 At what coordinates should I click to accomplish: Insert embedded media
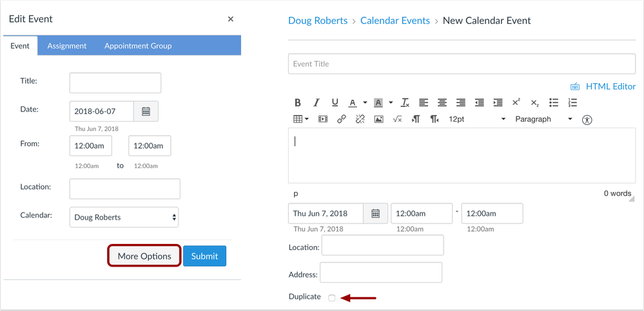(323, 119)
